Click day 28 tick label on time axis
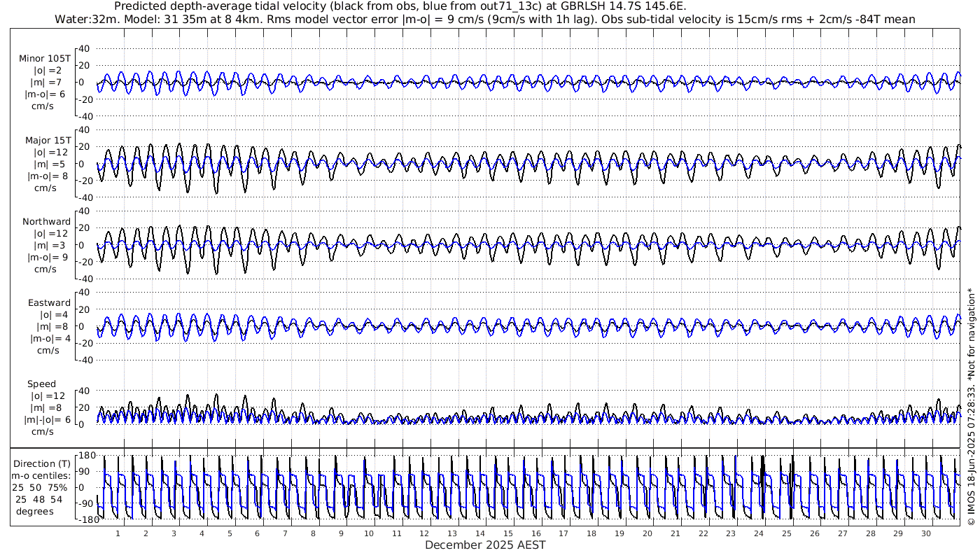The height and width of the screenshot is (560, 980). 870,533
